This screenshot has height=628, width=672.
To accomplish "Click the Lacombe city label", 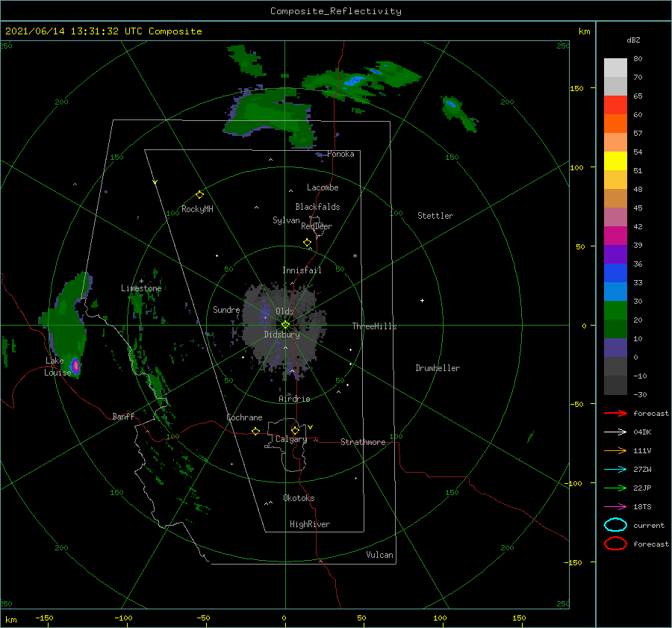I will point(323,187).
